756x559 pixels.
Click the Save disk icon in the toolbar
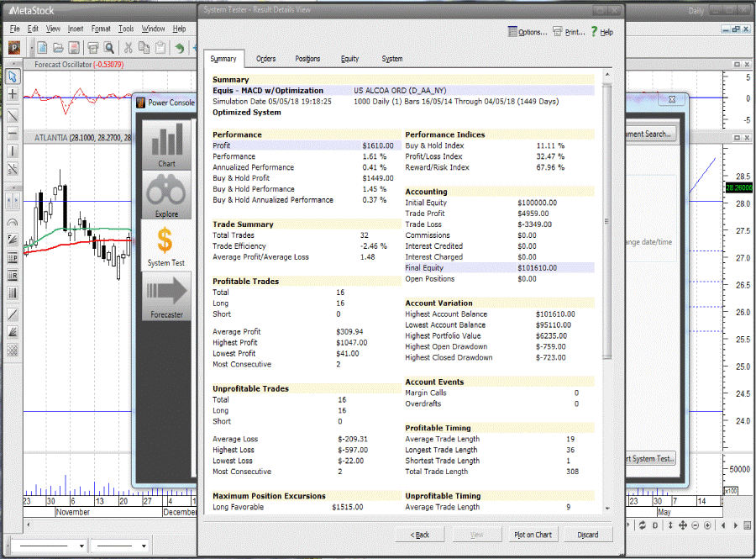pos(74,48)
